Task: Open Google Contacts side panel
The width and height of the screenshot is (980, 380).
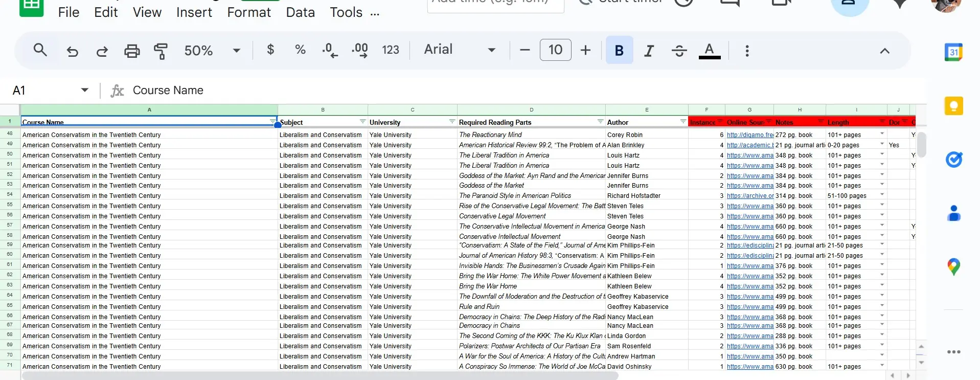Action: coord(953,213)
